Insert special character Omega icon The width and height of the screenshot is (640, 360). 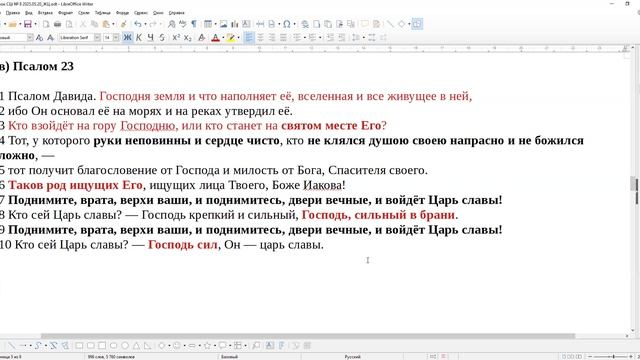tap(287, 24)
